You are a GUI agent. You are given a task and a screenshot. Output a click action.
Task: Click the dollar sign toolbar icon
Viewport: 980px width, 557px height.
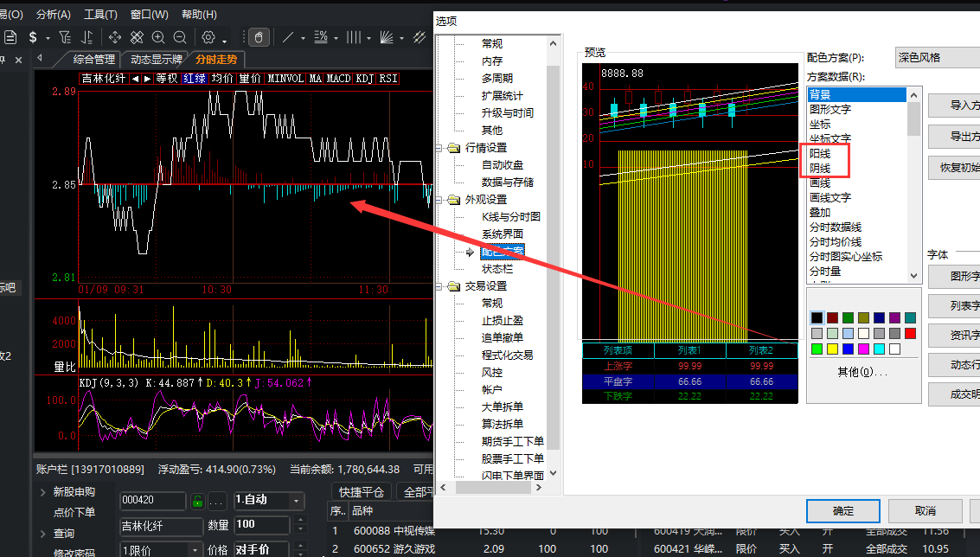click(x=33, y=37)
